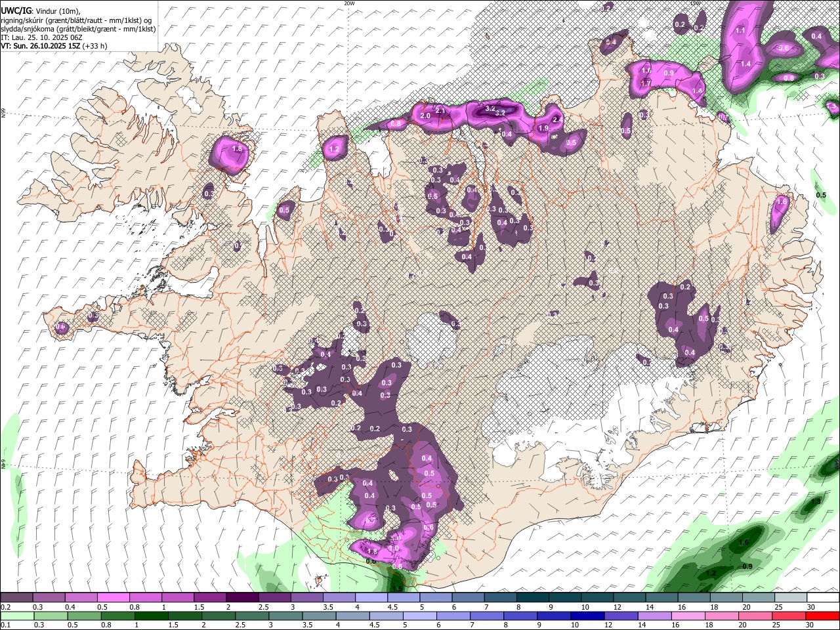Click the '0.2' label on the upper scale

point(6,607)
